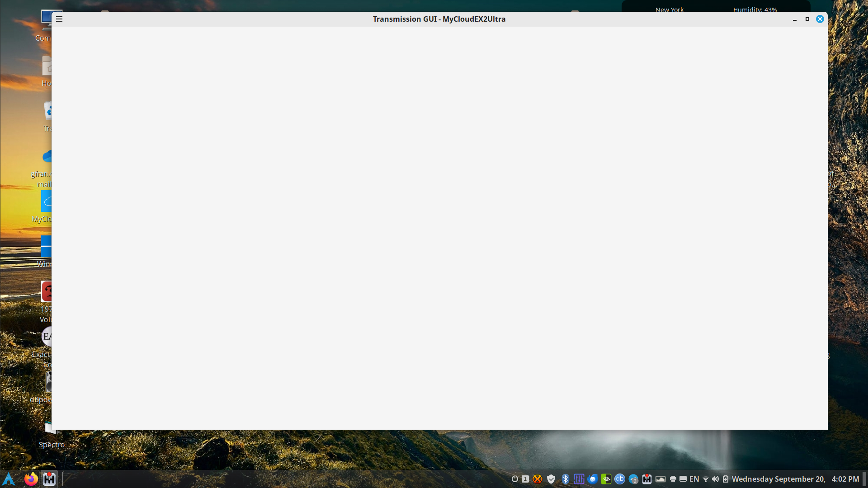The width and height of the screenshot is (868, 488).
Task: Click the Transmission GUI entry in taskbar
Action: point(49,479)
